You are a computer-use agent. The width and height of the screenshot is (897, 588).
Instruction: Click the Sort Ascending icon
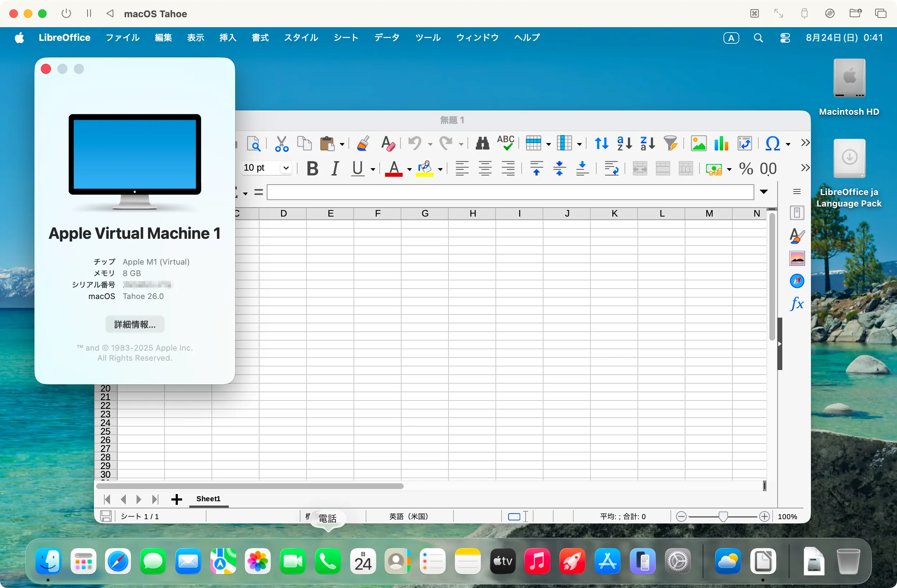tap(624, 144)
